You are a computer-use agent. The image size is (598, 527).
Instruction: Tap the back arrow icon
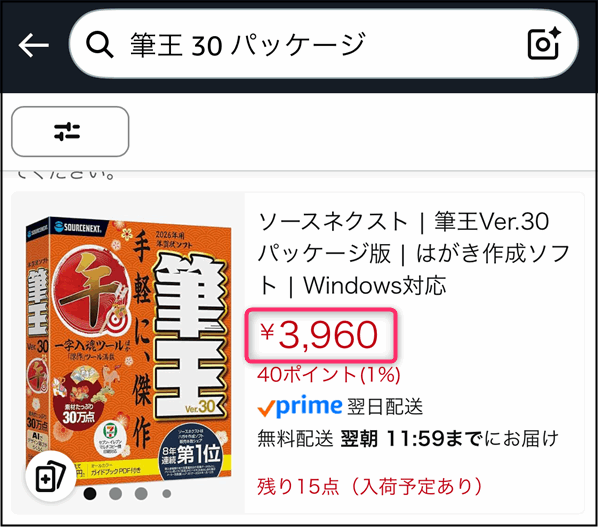tap(34, 45)
